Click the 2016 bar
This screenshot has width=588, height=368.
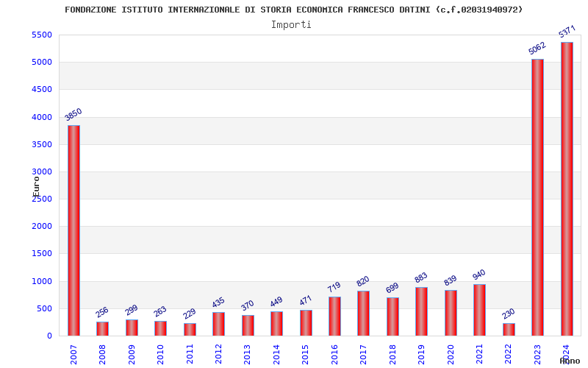tap(334, 316)
